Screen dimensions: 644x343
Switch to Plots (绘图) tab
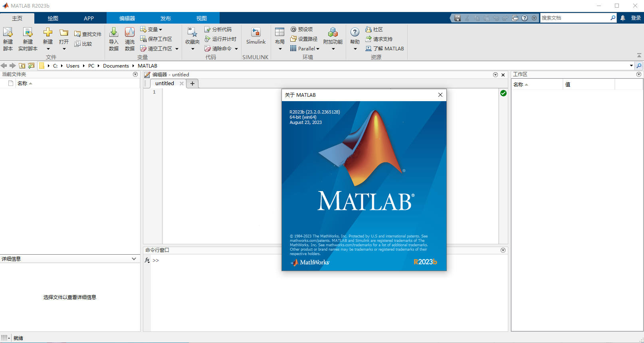[53, 18]
